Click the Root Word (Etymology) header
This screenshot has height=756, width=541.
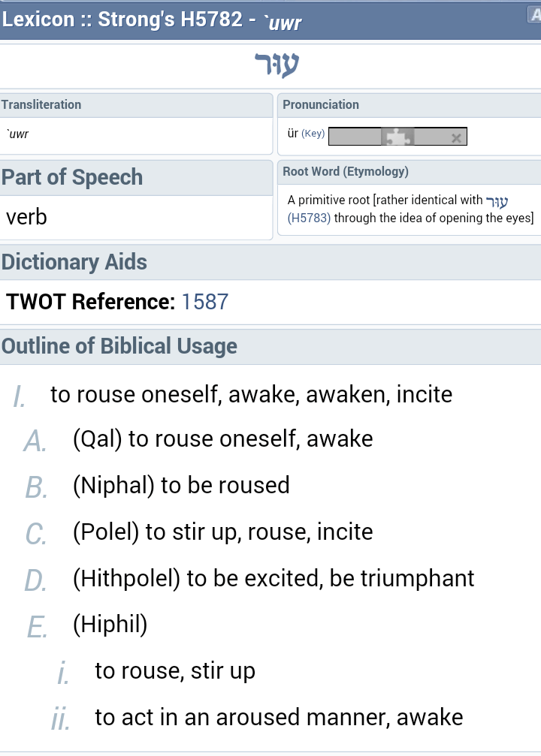click(x=346, y=171)
